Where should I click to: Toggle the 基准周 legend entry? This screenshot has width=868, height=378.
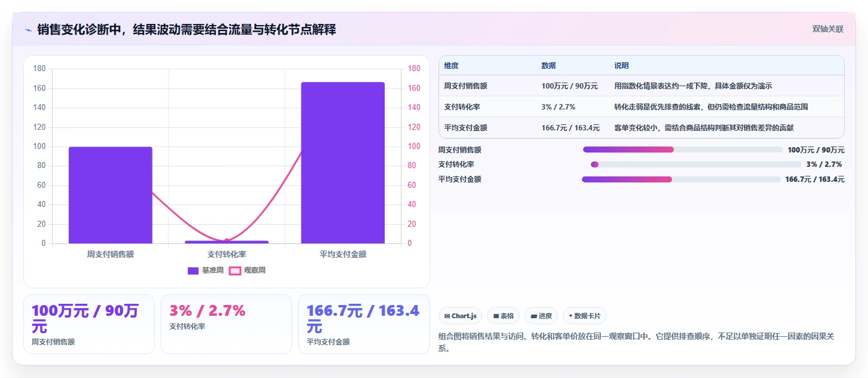coord(206,270)
